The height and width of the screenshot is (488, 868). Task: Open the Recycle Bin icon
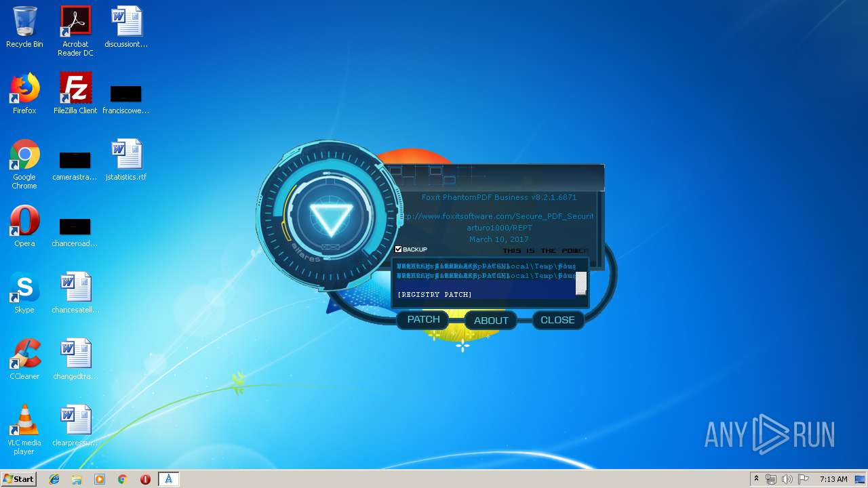[24, 27]
